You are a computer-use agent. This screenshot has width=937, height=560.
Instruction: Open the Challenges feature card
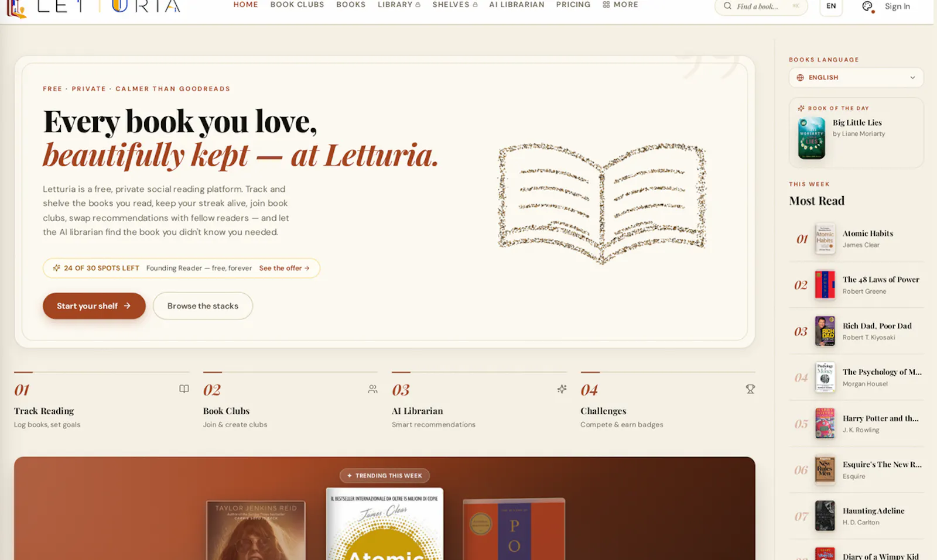pyautogui.click(x=668, y=401)
